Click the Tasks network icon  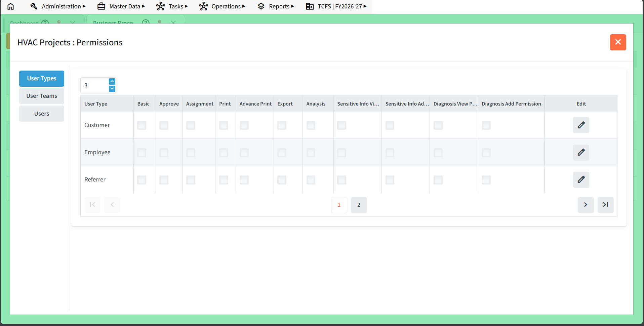[x=161, y=6]
